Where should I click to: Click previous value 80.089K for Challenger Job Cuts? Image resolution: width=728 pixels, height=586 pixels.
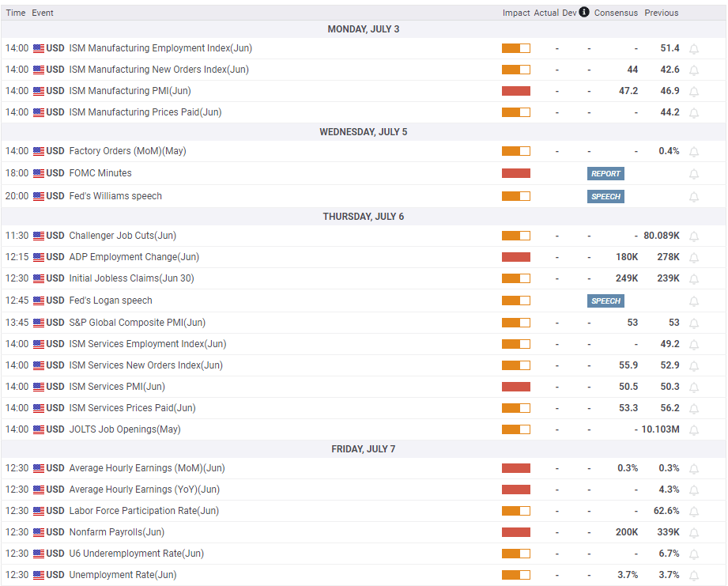tap(661, 236)
